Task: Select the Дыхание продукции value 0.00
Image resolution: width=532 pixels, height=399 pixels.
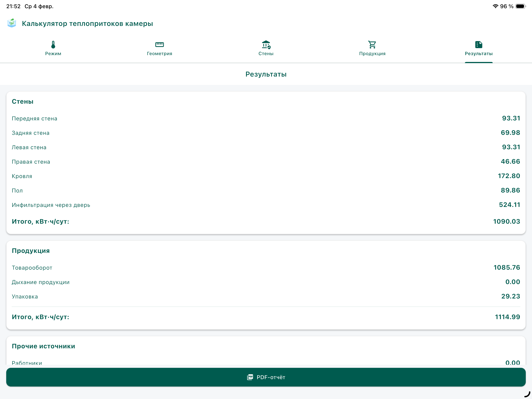Action: [x=513, y=282]
